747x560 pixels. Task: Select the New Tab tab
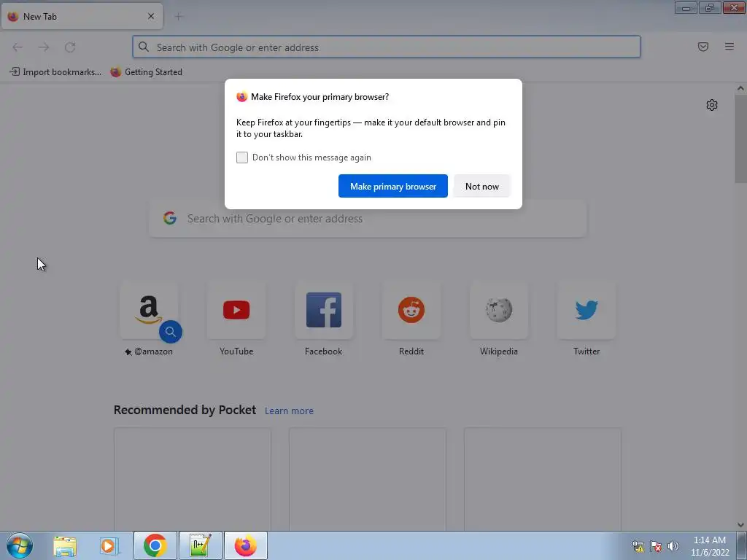(x=82, y=16)
